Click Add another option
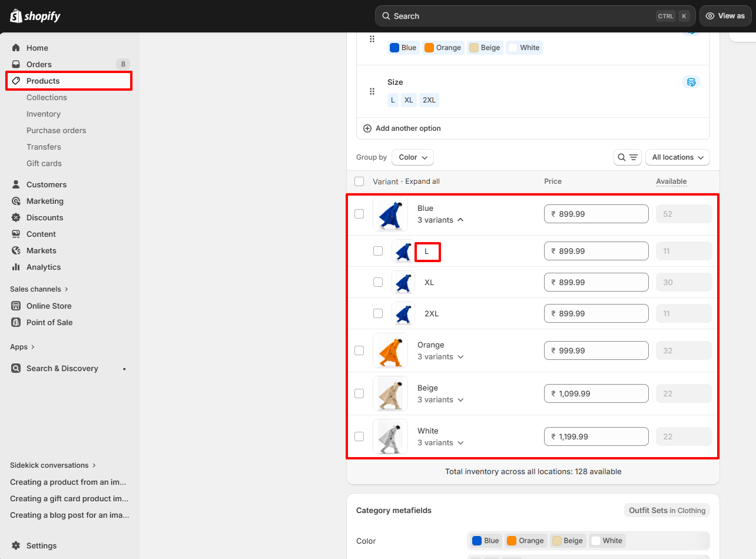Image resolution: width=756 pixels, height=559 pixels. (x=402, y=128)
